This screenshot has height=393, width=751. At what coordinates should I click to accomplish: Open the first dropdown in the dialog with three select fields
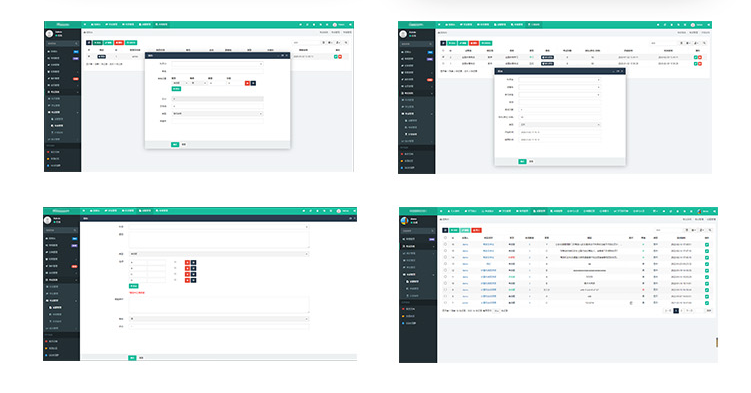[x=559, y=80]
